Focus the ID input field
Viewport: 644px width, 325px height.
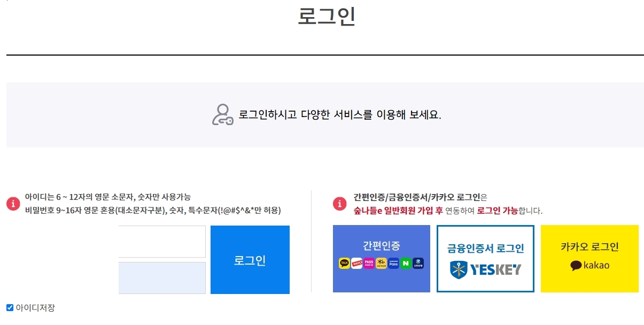pos(162,242)
